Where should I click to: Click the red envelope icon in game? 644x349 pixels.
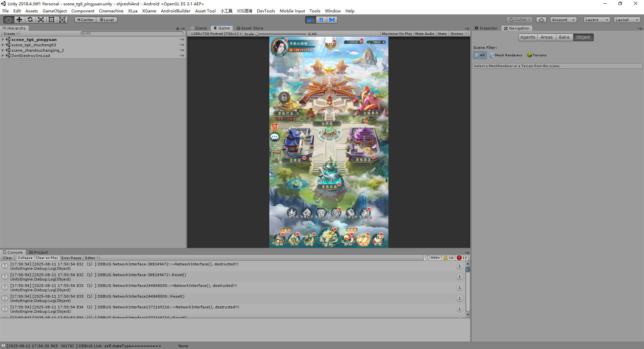275,127
